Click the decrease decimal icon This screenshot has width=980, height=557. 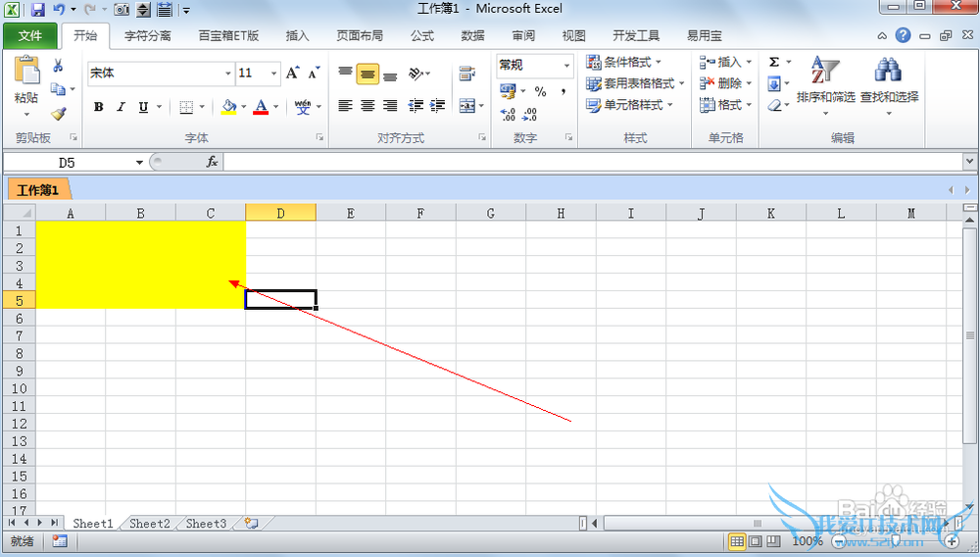(x=529, y=115)
